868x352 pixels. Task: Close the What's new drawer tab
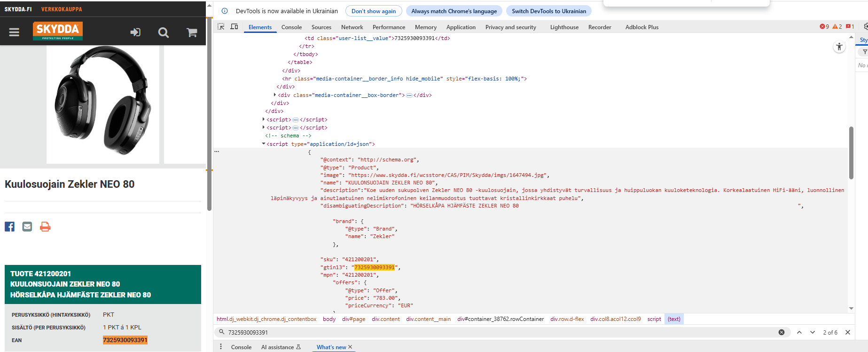tap(350, 347)
